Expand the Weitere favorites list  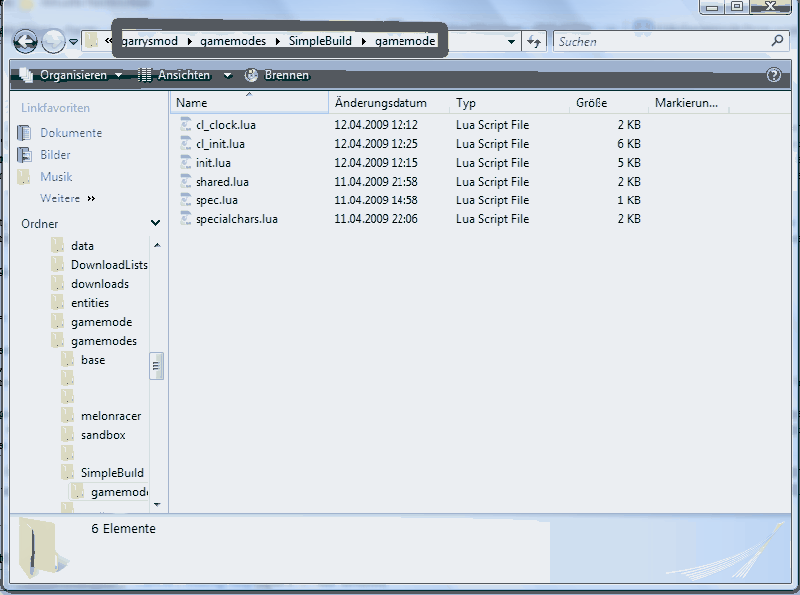[67, 199]
